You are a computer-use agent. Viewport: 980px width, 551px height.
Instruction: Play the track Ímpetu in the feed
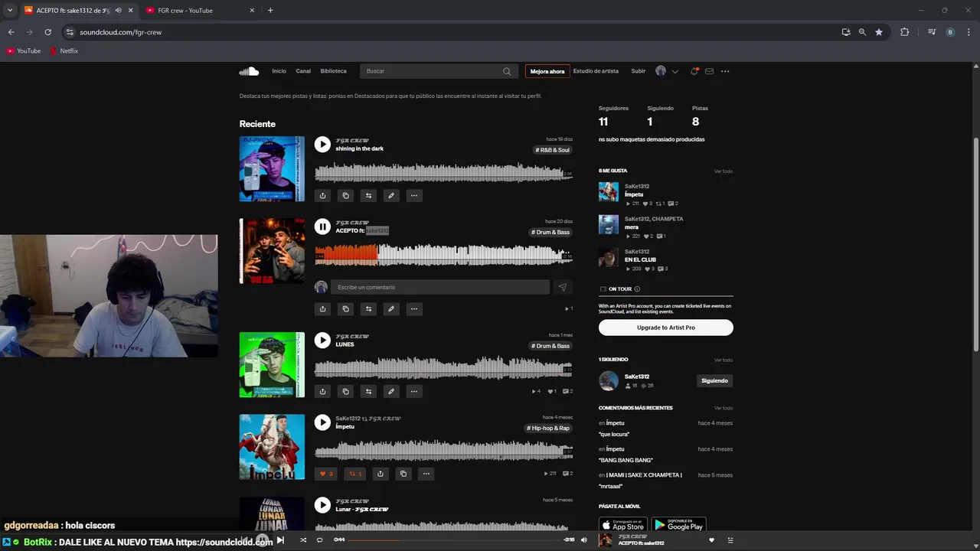click(322, 422)
